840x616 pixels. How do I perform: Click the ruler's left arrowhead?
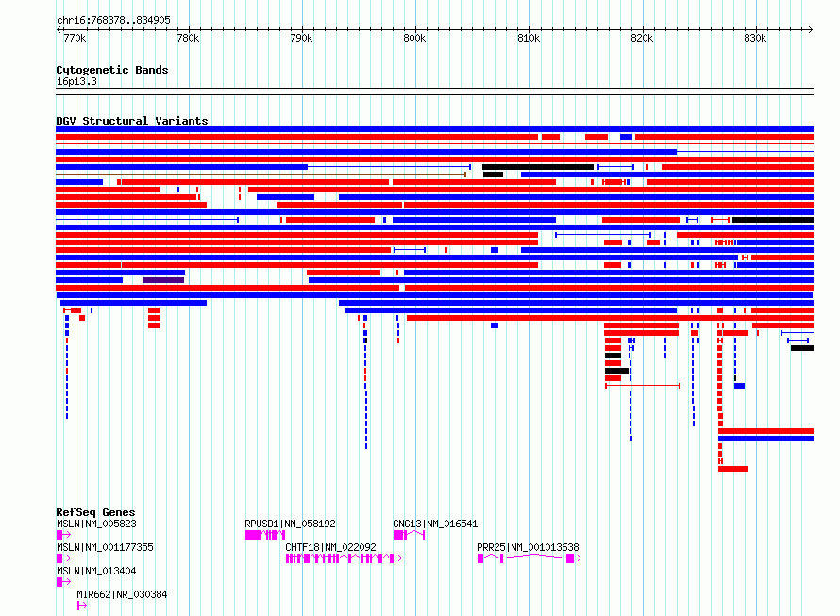(x=59, y=29)
